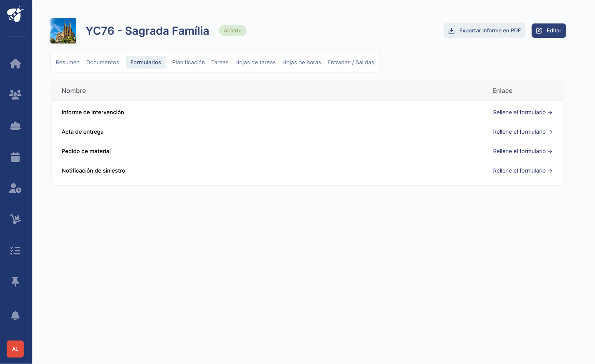595x364 pixels.
Task: Open the Home icon in sidebar
Action: (15, 64)
